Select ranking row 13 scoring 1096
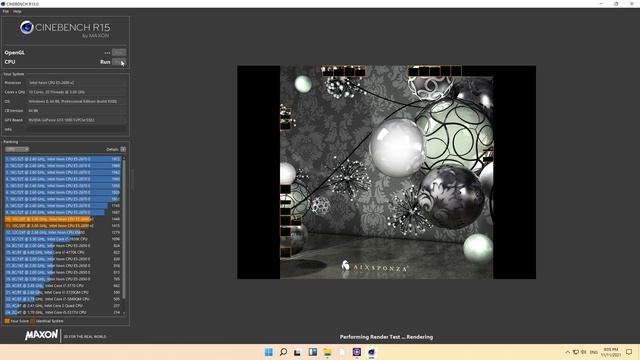Image resolution: width=640 pixels, height=360 pixels. click(63, 239)
